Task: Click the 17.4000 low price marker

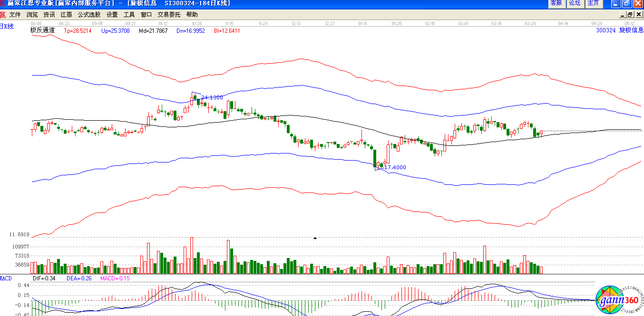Action: click(x=395, y=167)
